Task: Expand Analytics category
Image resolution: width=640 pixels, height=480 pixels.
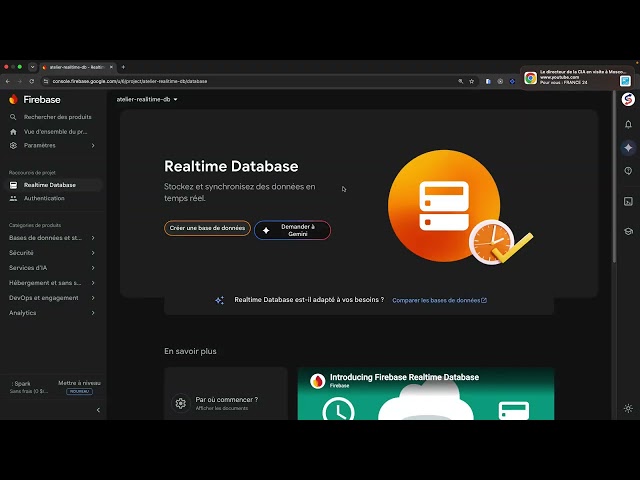Action: (x=52, y=313)
